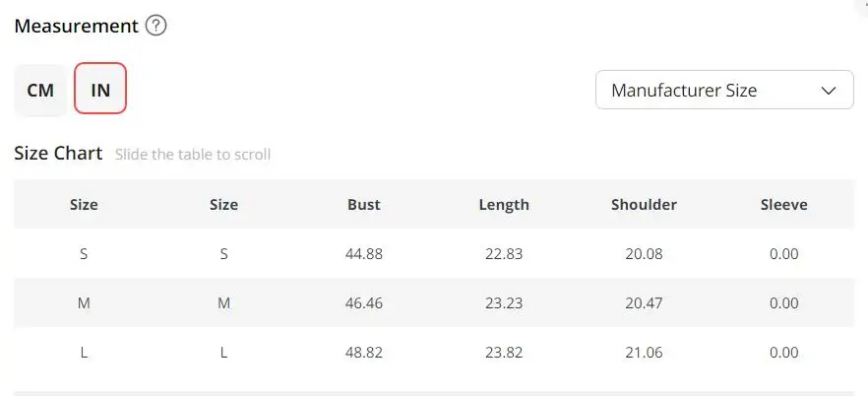Click the L size row label

[84, 353]
